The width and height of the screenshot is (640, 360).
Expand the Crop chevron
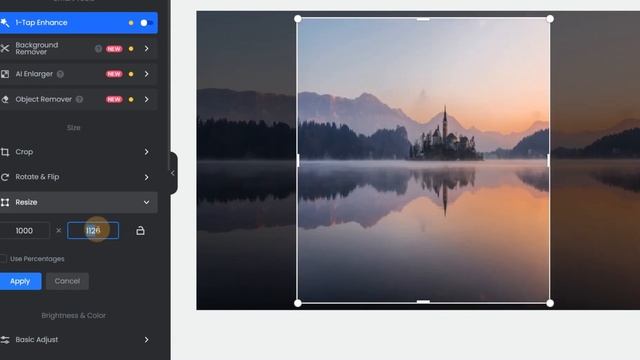(147, 152)
